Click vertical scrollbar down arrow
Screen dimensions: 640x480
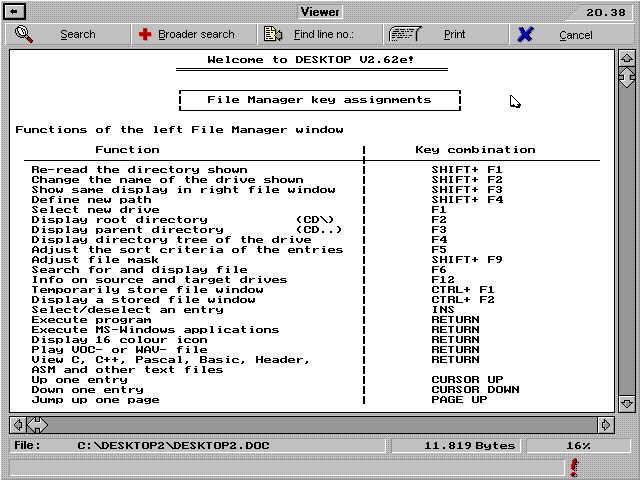[x=627, y=404]
